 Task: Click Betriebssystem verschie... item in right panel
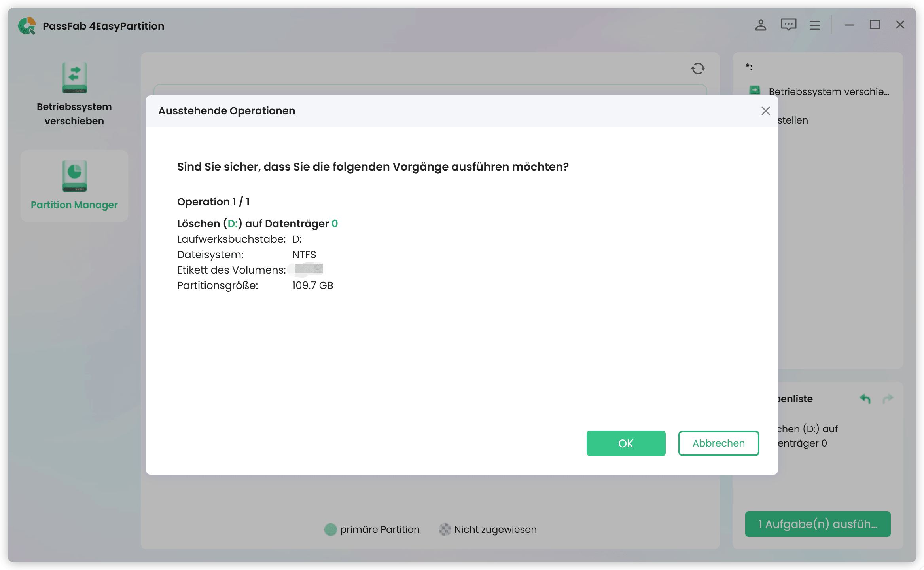tap(829, 92)
